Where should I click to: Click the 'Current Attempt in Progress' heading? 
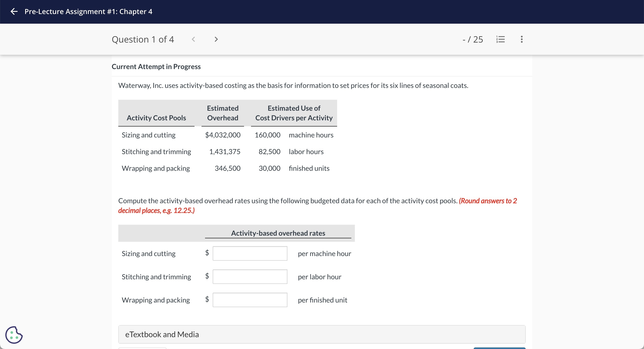(156, 67)
